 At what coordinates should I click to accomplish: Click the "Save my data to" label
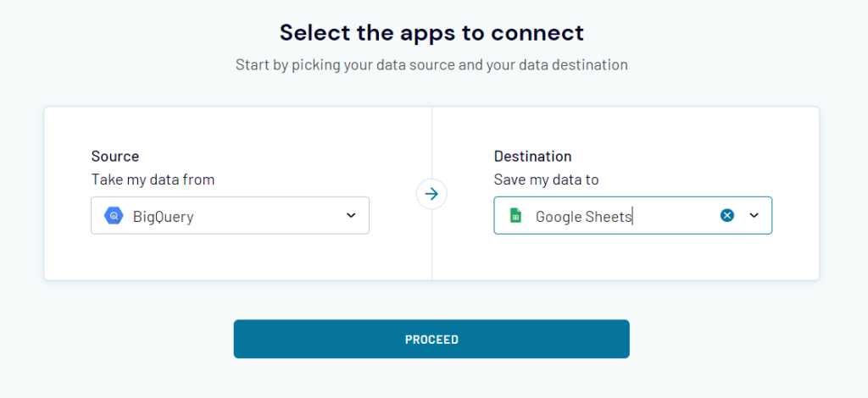coord(547,180)
